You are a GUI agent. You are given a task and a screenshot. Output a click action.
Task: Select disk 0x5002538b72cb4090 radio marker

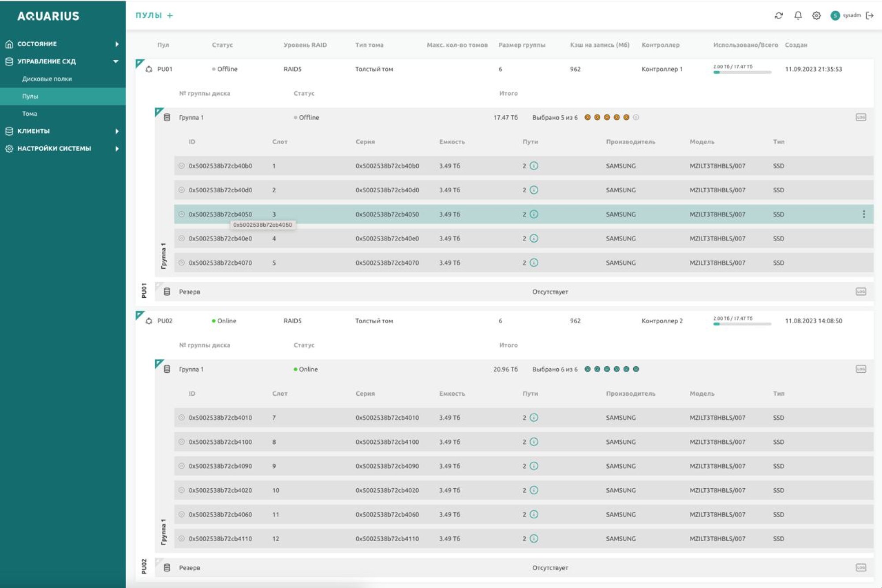(x=181, y=466)
